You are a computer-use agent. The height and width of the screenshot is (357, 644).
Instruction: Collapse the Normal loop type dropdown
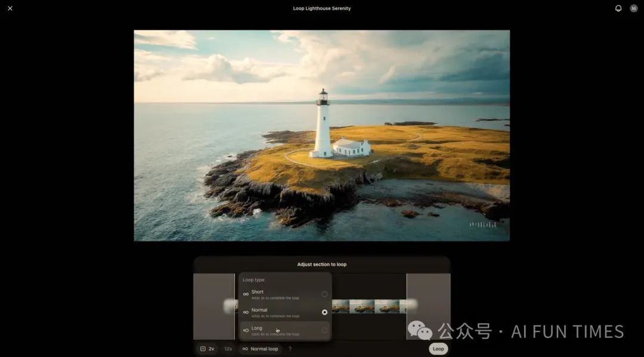click(x=260, y=349)
